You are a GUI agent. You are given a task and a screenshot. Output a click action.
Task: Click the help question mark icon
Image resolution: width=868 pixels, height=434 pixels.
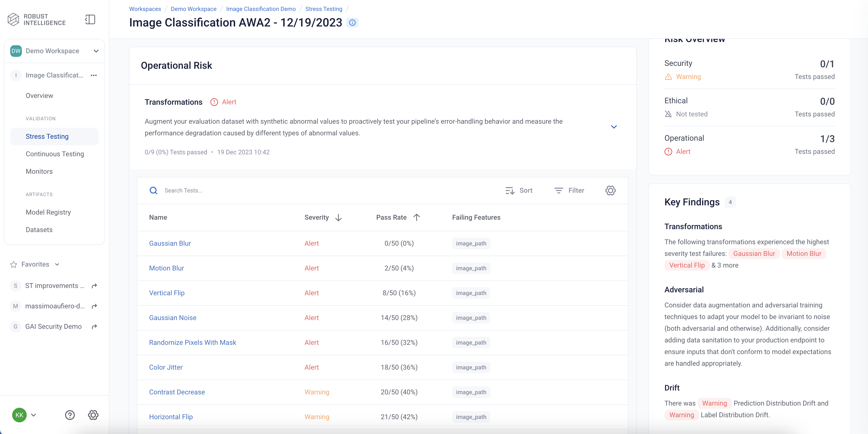pos(70,415)
